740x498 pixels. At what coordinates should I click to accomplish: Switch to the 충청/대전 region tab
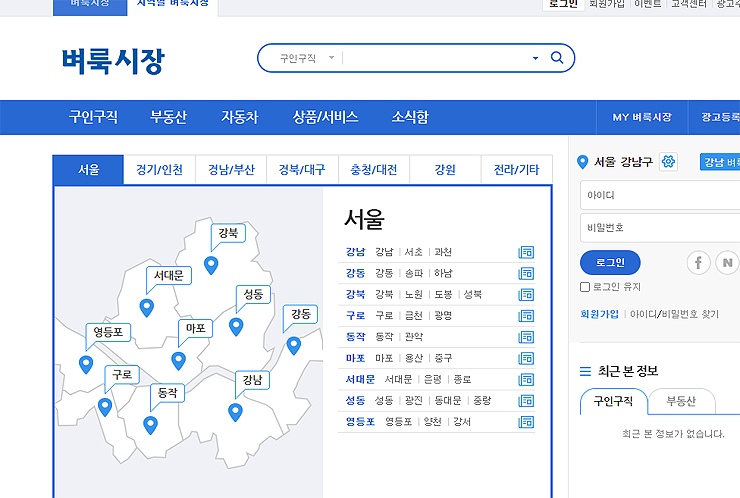[374, 169]
